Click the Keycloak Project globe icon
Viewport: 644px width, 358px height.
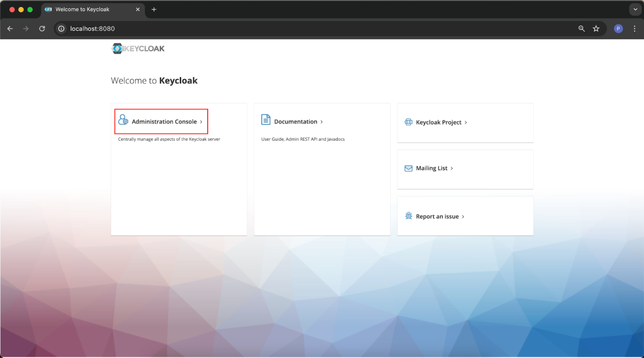[408, 122]
